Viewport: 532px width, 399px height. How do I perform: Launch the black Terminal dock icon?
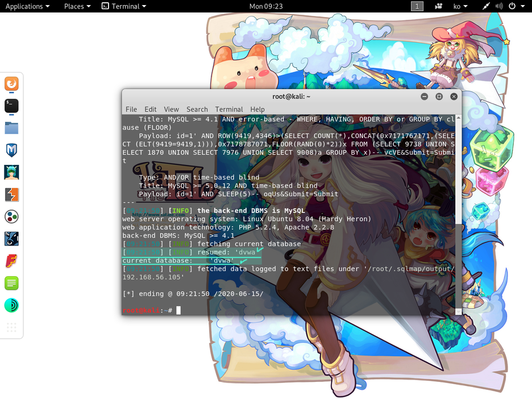[11, 106]
